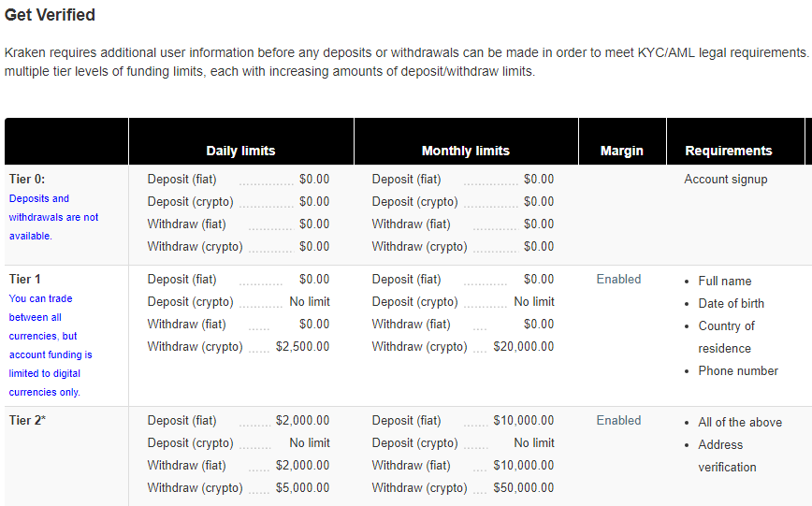Open the 'You can trade between all currencies' note
The width and height of the screenshot is (812, 506).
(x=51, y=345)
